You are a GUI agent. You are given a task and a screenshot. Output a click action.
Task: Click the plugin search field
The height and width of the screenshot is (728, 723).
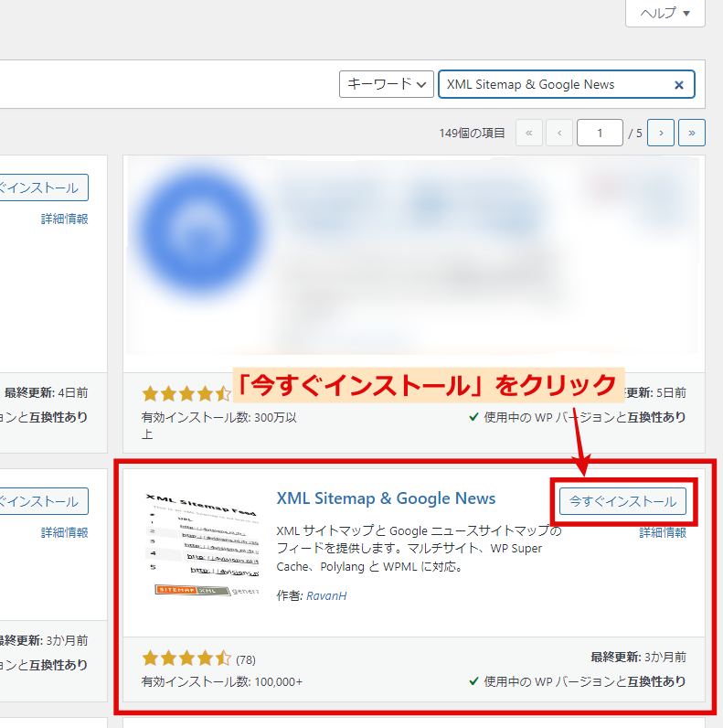click(566, 84)
